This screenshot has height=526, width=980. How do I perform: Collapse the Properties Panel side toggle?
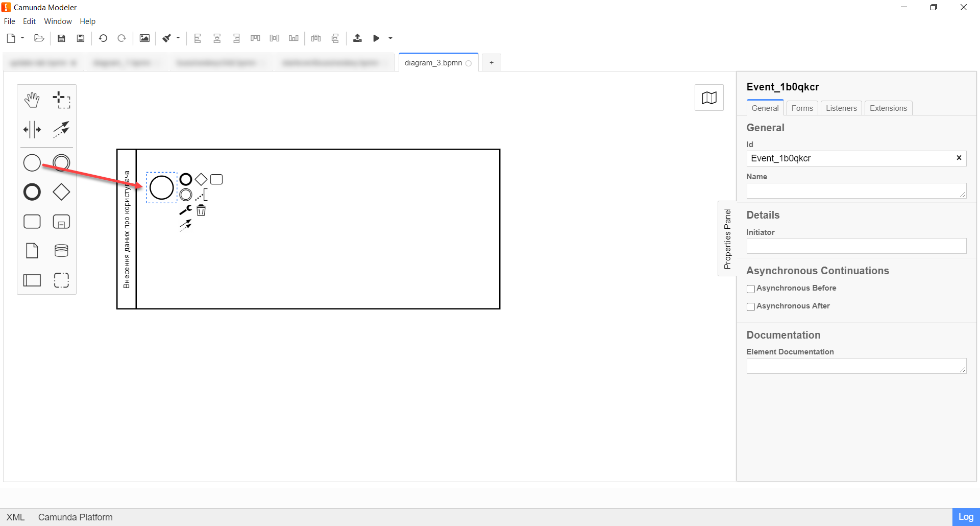click(x=727, y=238)
